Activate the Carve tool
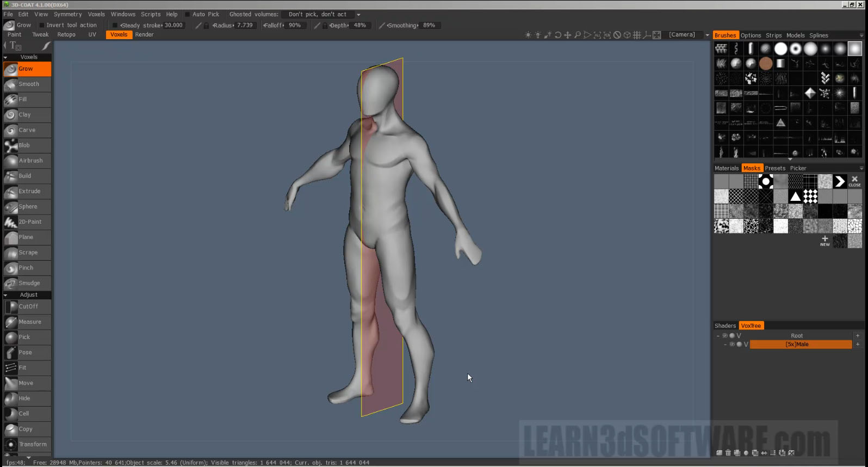The image size is (868, 467). (27, 130)
